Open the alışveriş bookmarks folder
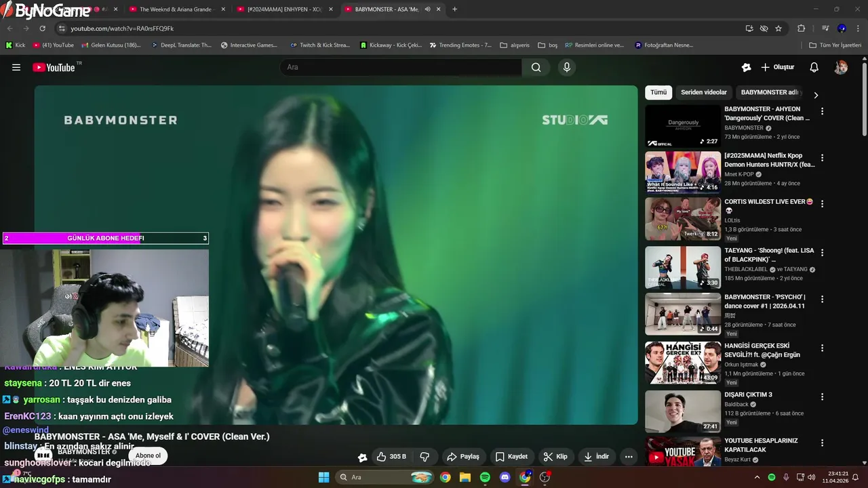This screenshot has height=488, width=868. (x=515, y=45)
